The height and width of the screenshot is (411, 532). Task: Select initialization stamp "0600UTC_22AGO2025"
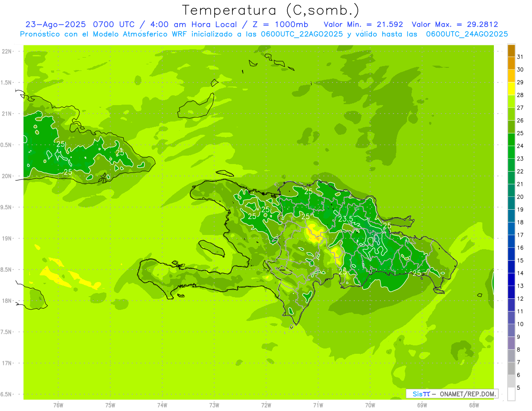click(x=302, y=34)
